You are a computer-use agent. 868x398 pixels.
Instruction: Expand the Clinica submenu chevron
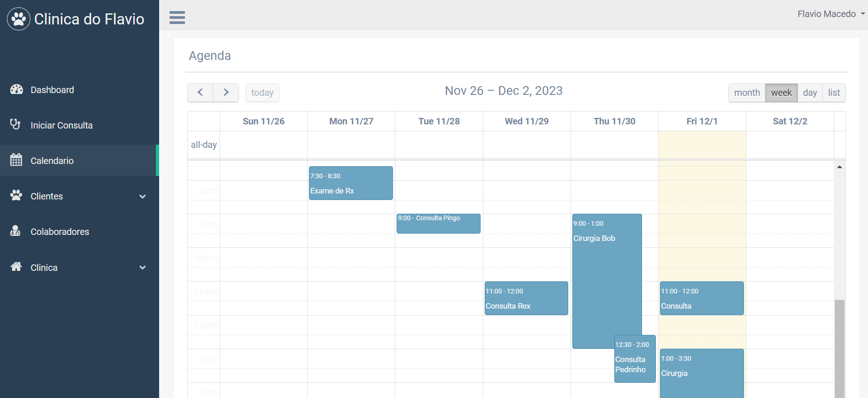point(143,268)
